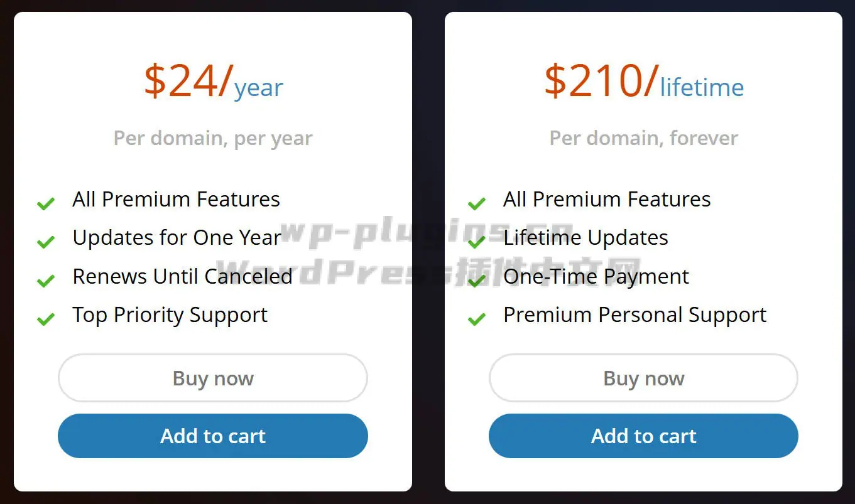The image size is (855, 504).
Task: Click checkmark next to One-Time Payment
Action: pos(477,281)
